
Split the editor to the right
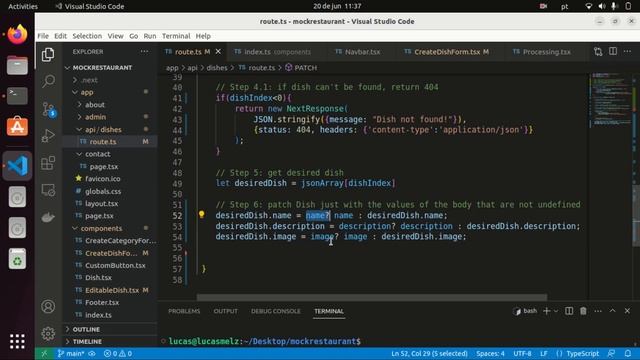pyautogui.click(x=613, y=51)
